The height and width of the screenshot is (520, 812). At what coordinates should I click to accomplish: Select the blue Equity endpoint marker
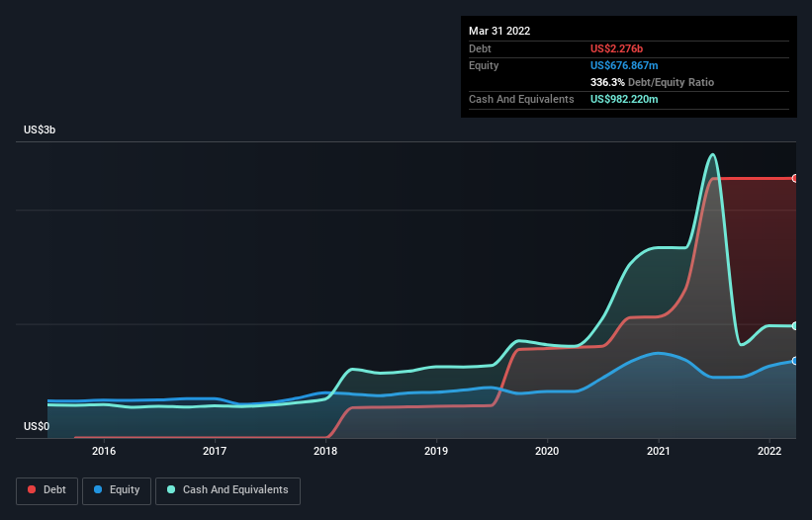point(795,361)
